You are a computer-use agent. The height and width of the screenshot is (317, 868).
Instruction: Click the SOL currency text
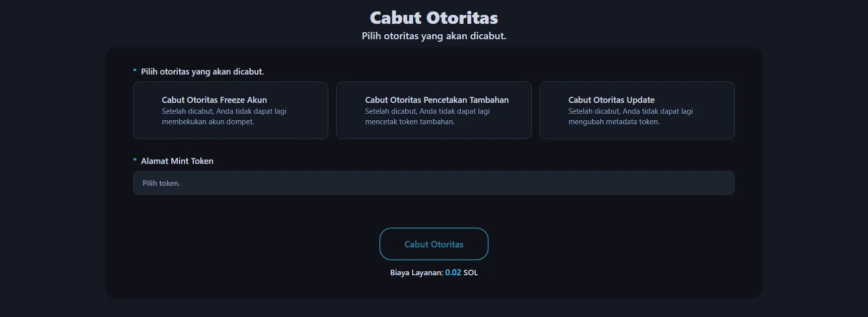click(470, 272)
